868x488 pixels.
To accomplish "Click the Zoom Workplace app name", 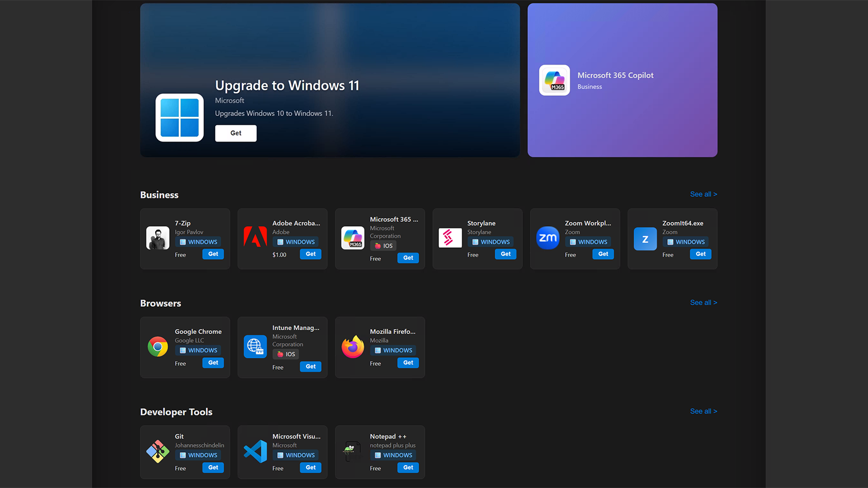I will pos(588,223).
